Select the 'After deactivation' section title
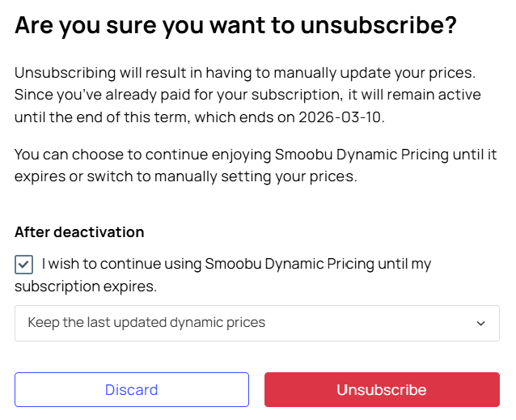The image size is (516, 420). tap(79, 232)
